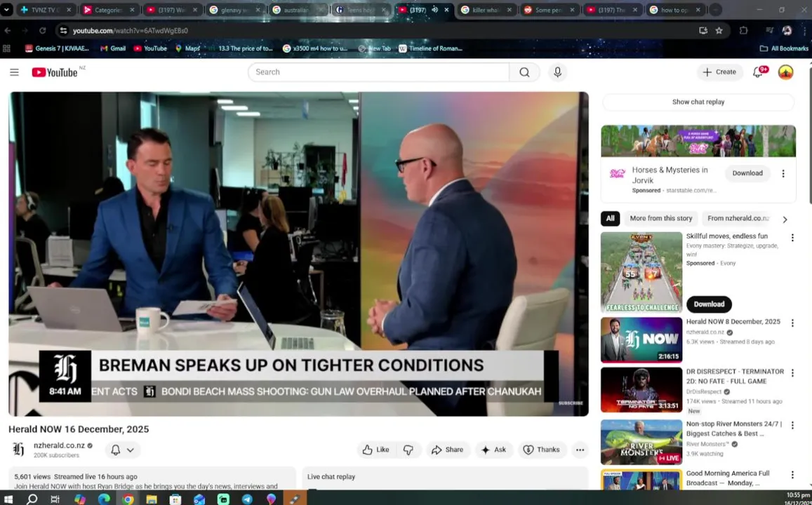Open Microsoft Edge from taskbar
812x505 pixels.
tap(104, 499)
